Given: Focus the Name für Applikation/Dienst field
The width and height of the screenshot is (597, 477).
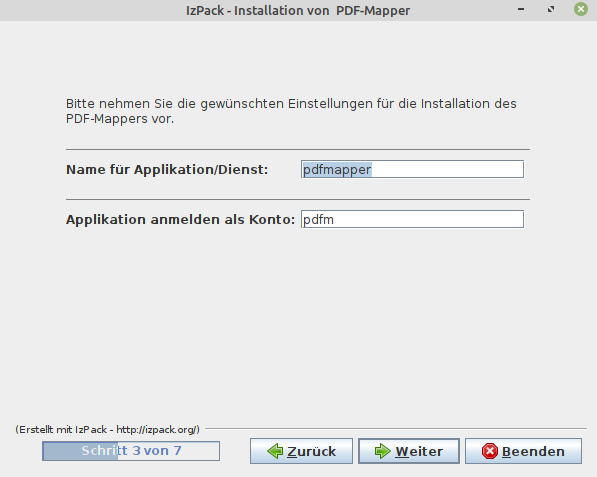Looking at the screenshot, I should click(x=412, y=169).
